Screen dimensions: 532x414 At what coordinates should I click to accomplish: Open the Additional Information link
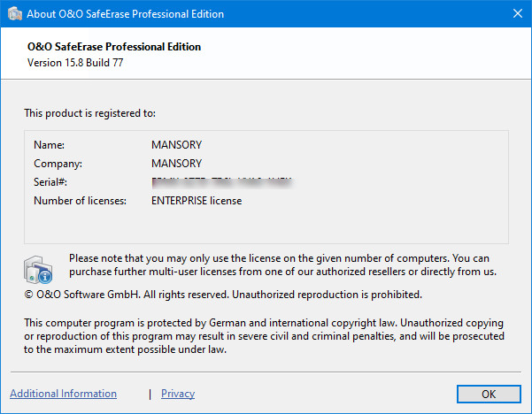(63, 394)
